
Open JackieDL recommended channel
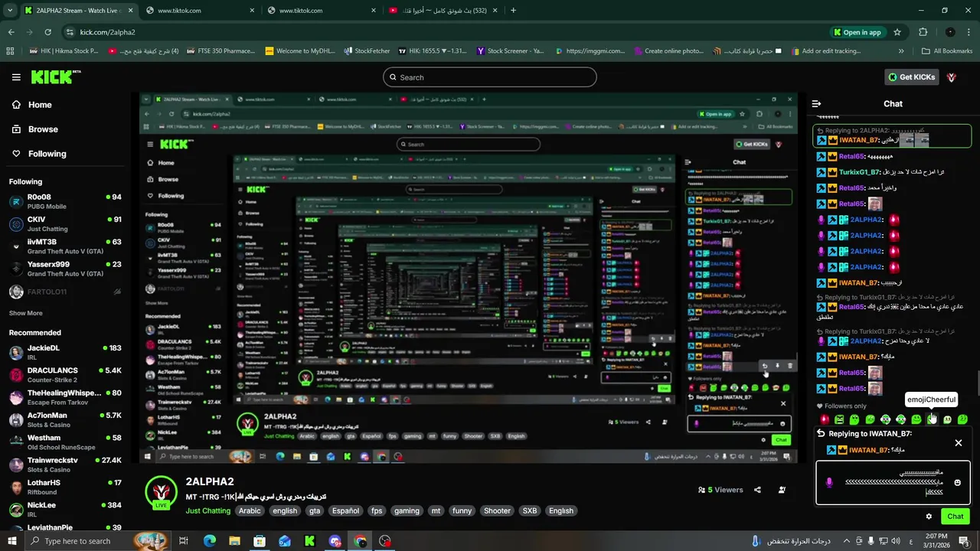65,352
